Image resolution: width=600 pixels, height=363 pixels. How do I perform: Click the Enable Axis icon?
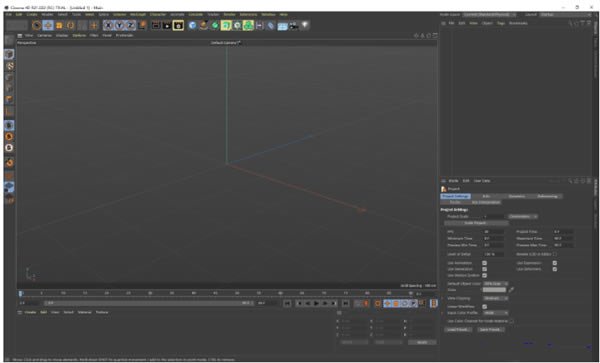click(10, 111)
